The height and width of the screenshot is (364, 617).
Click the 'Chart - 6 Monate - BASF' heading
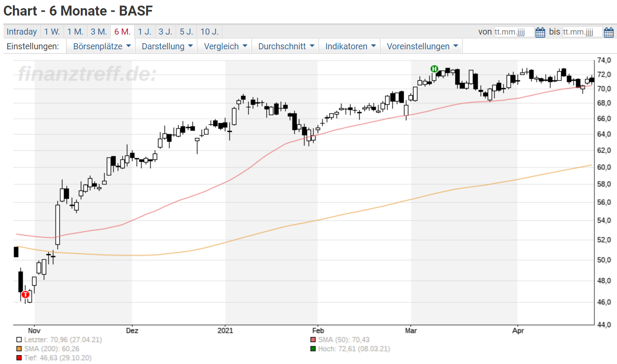tap(78, 11)
